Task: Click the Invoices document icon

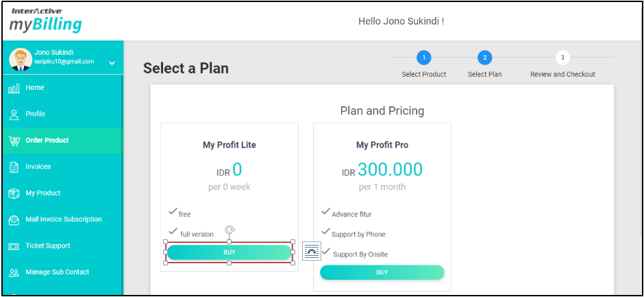Action: pos(14,167)
